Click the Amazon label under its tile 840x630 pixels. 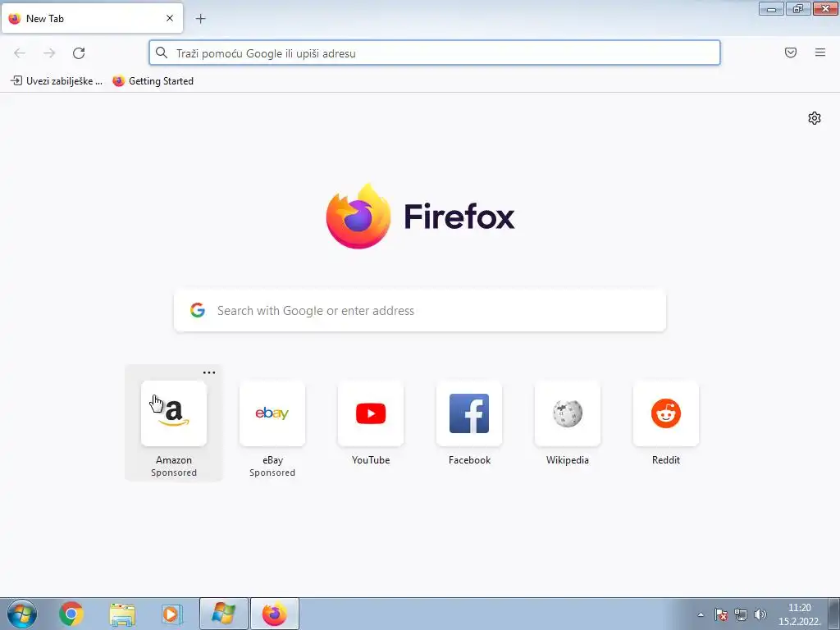[174, 459]
